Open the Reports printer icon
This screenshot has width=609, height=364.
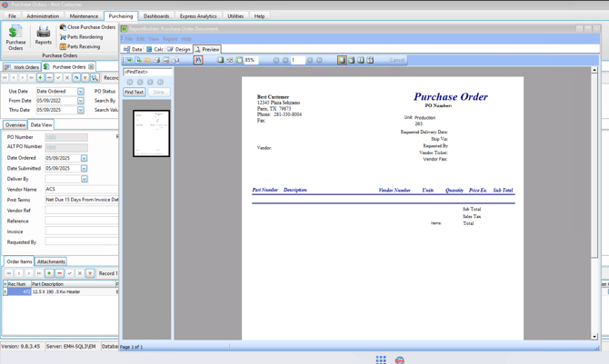(43, 36)
